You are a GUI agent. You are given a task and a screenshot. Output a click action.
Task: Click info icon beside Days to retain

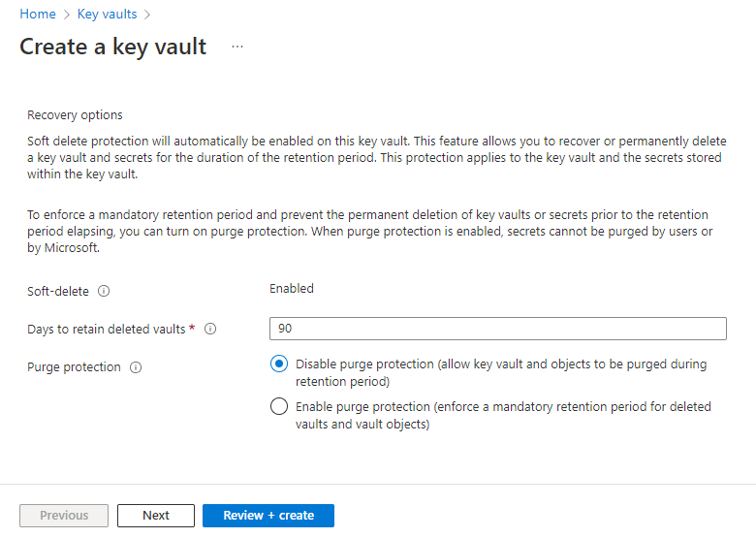210,329
